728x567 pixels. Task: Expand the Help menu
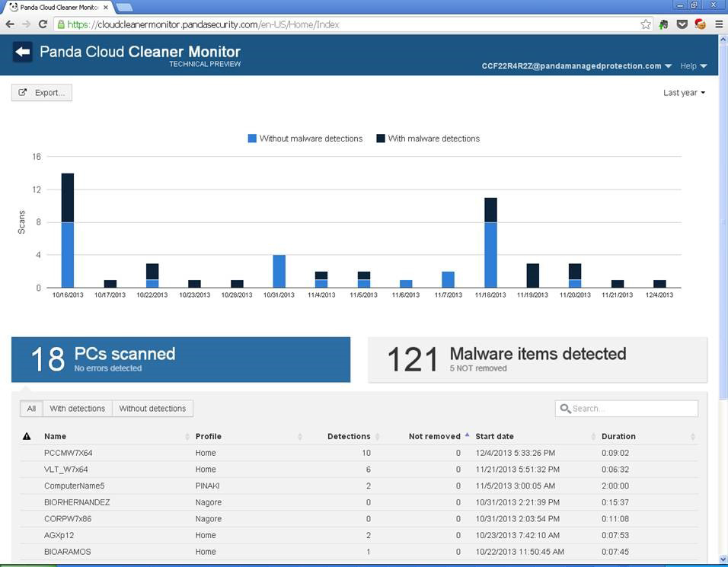click(694, 66)
